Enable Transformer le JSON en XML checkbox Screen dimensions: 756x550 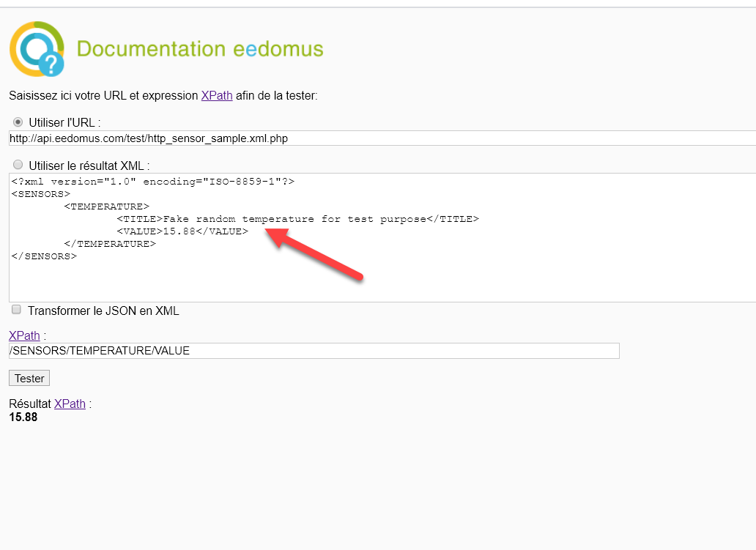pos(16,310)
